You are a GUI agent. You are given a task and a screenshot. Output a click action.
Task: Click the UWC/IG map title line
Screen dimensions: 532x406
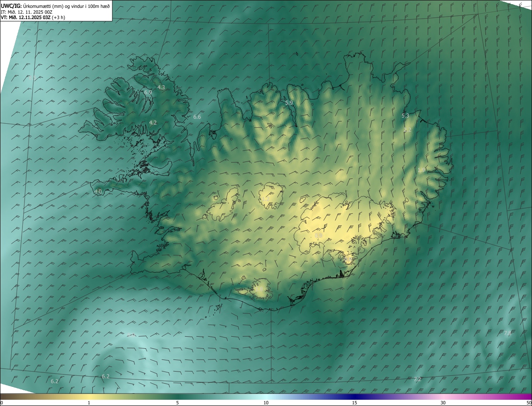pos(55,5)
